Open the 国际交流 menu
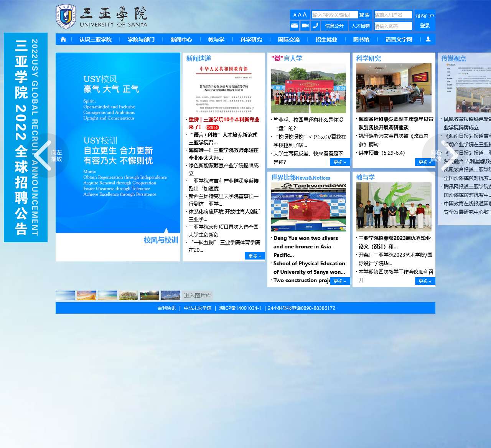Viewport: 491px width, 448px height. (289, 40)
